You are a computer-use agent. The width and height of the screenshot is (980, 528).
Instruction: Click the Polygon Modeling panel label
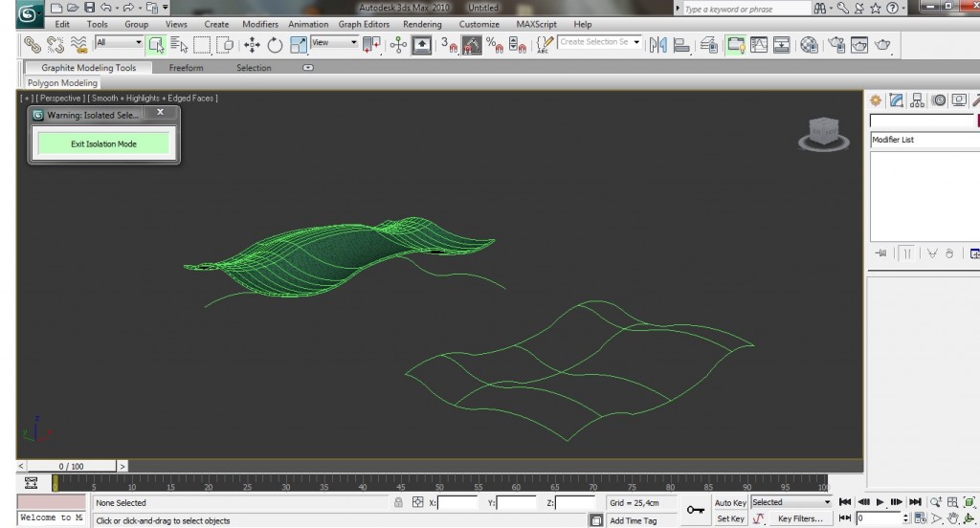click(x=62, y=82)
